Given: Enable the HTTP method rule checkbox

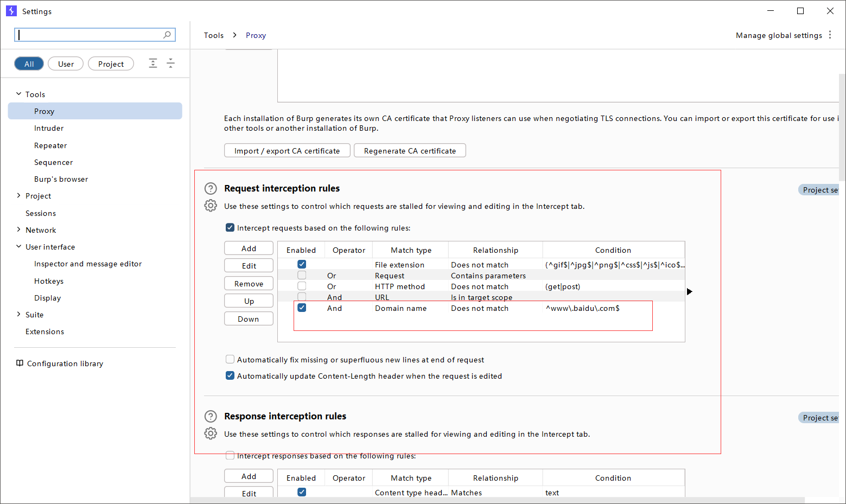Looking at the screenshot, I should tap(302, 286).
